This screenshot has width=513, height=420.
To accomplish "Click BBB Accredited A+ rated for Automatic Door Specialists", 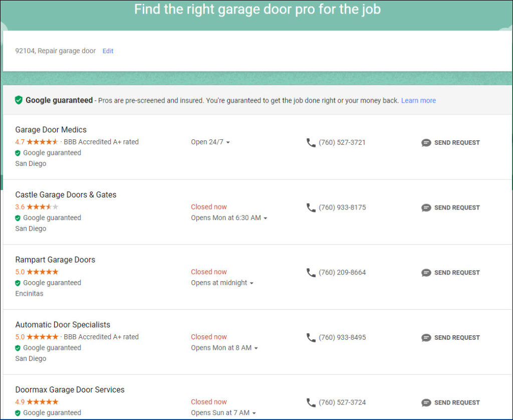I will pos(101,337).
